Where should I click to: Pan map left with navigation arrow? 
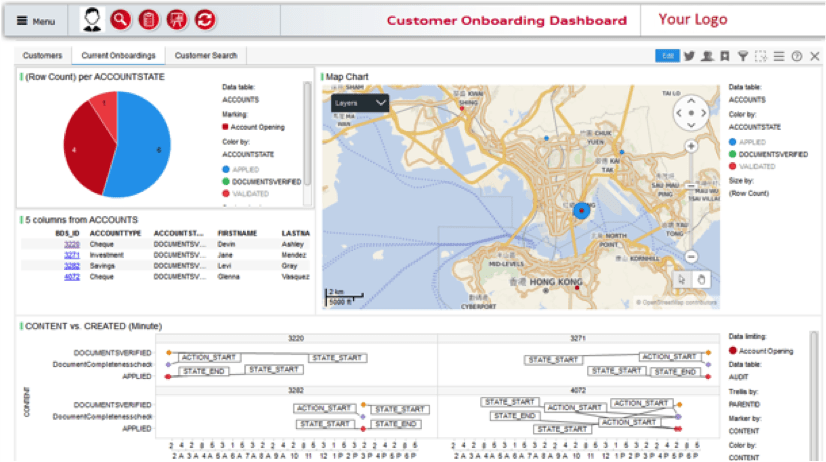(x=679, y=113)
